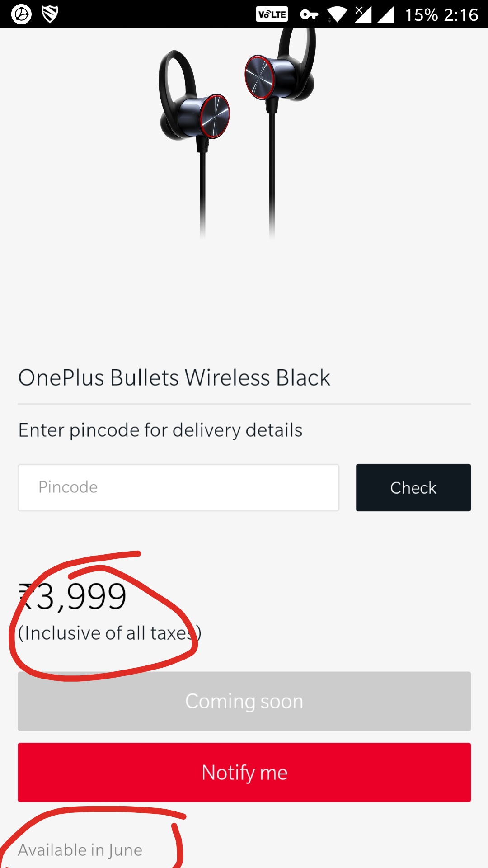Screen dimensions: 488x868
Task: Tap the VPN key icon
Action: (x=309, y=15)
